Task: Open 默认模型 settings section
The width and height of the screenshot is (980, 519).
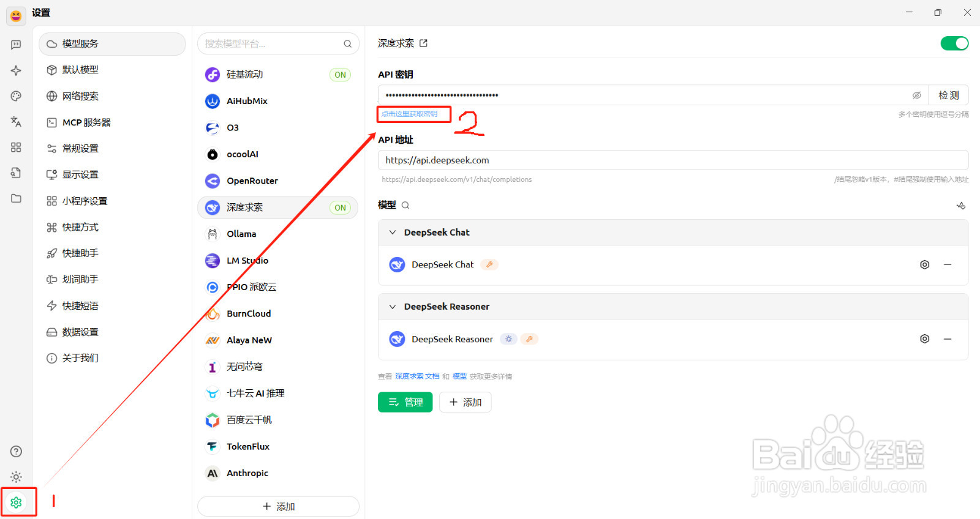Action: (x=112, y=70)
